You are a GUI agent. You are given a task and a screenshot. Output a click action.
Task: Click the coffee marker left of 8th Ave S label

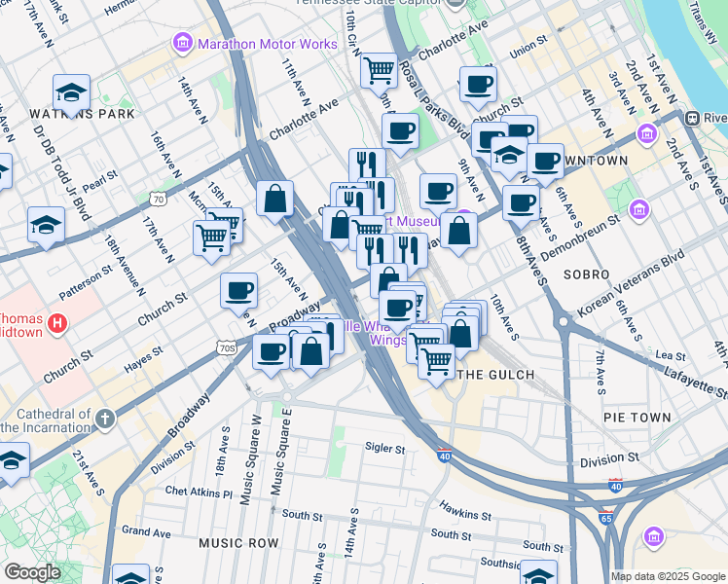tap(522, 201)
